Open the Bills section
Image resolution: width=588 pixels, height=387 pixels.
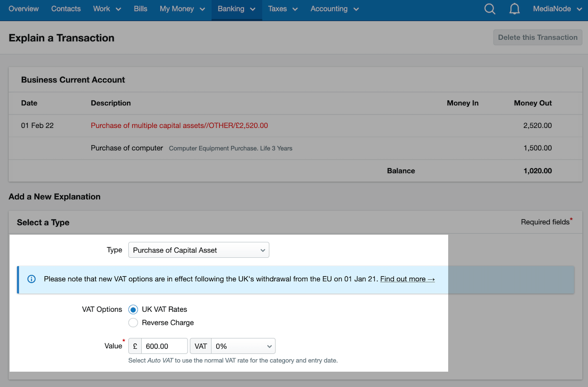pyautogui.click(x=140, y=9)
